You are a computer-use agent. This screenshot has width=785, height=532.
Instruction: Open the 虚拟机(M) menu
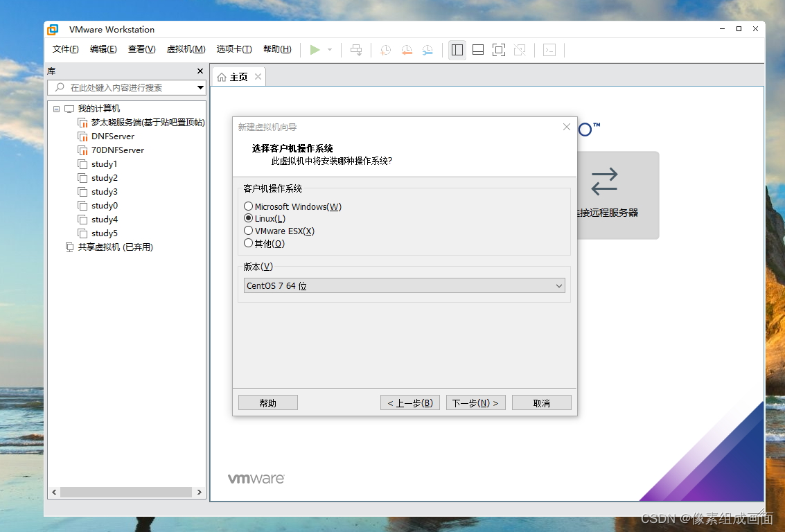point(186,49)
